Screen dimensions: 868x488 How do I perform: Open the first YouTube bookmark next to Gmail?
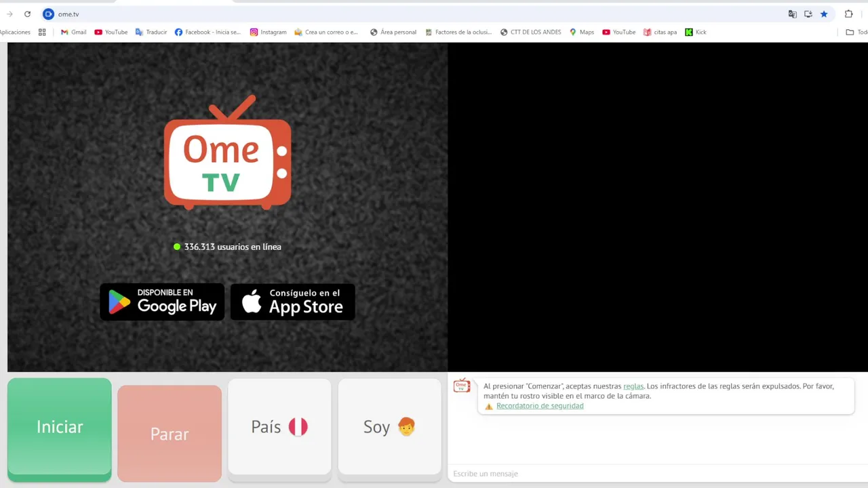(x=111, y=32)
